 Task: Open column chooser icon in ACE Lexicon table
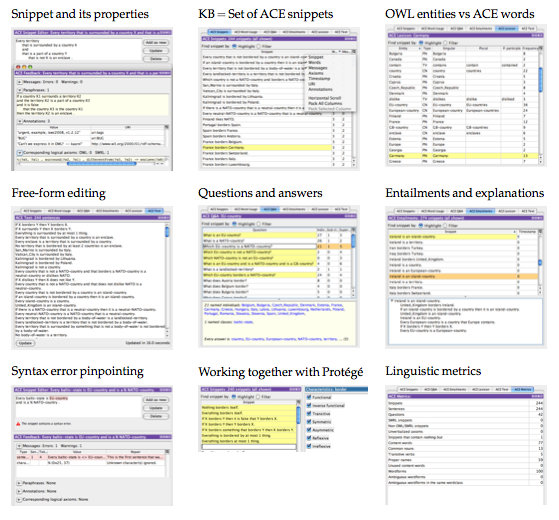(540, 48)
